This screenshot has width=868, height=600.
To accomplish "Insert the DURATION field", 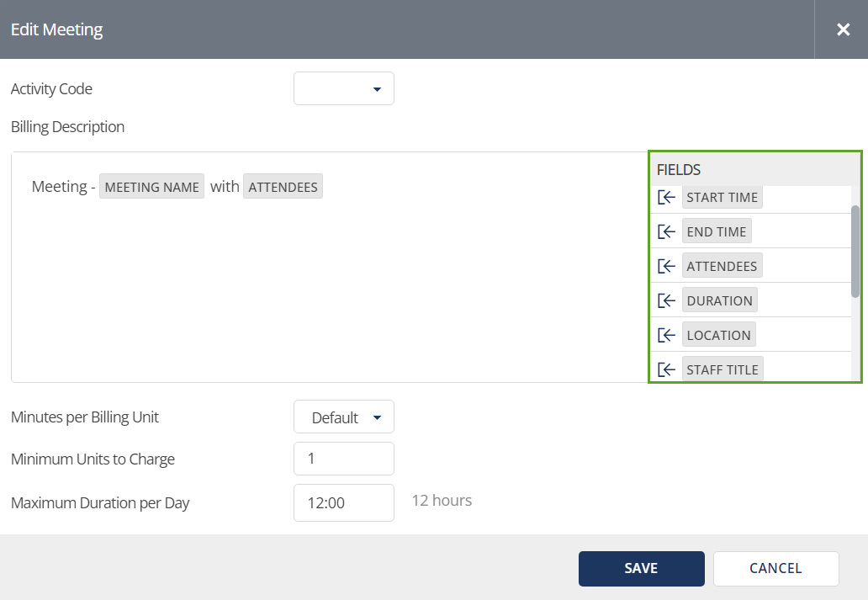I will click(x=665, y=300).
